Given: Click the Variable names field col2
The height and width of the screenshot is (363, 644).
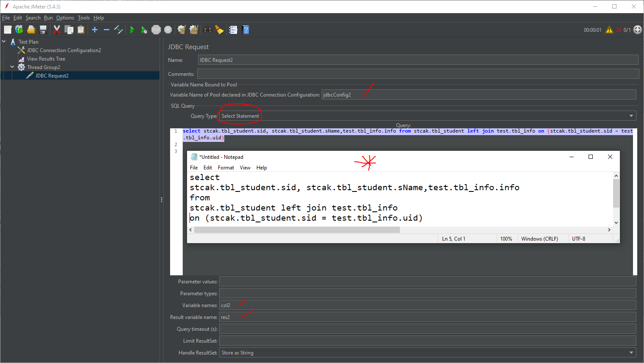Looking at the screenshot, I should click(427, 305).
